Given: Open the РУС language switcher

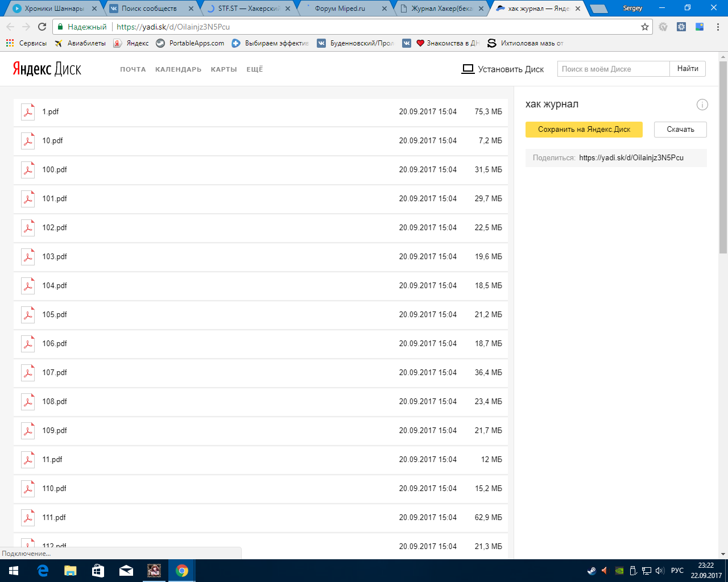Looking at the screenshot, I should [x=677, y=571].
